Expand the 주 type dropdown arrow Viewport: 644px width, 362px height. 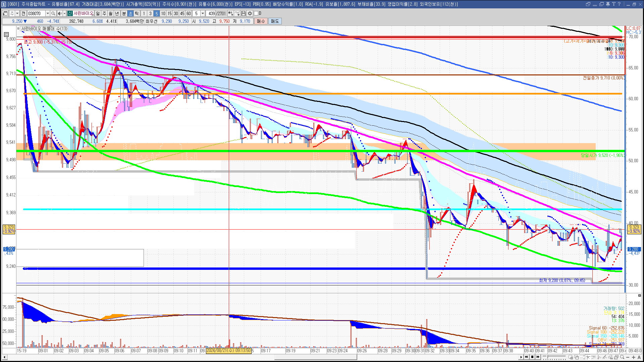pos(17,13)
